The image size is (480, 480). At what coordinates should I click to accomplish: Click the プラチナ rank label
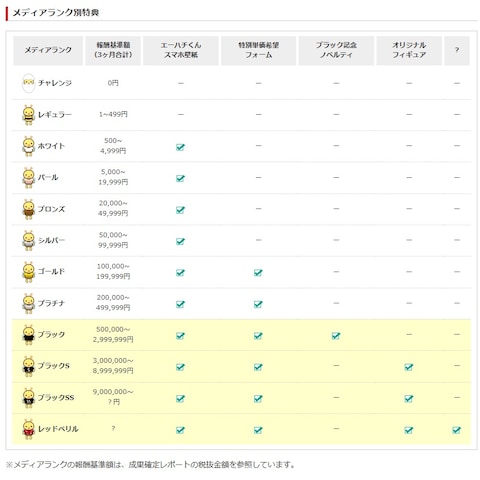point(51,303)
